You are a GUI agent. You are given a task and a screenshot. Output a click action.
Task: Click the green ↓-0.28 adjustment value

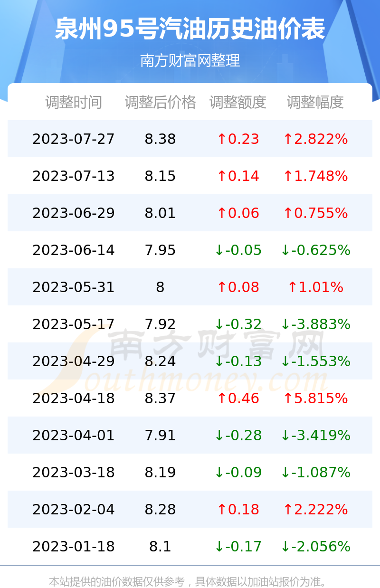(x=238, y=436)
